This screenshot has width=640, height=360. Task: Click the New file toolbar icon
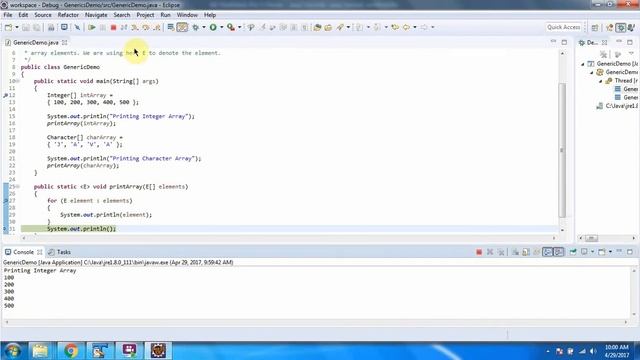click(8, 27)
